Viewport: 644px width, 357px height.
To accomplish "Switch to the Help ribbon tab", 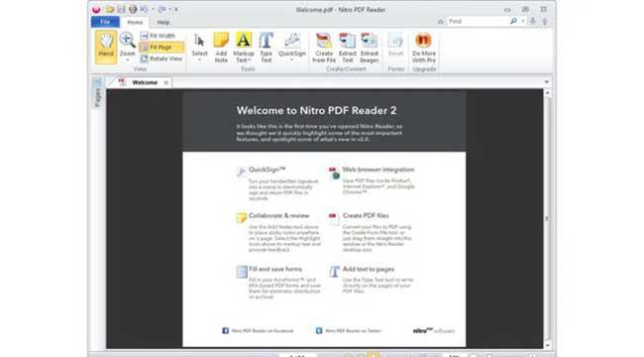I will pos(163,22).
